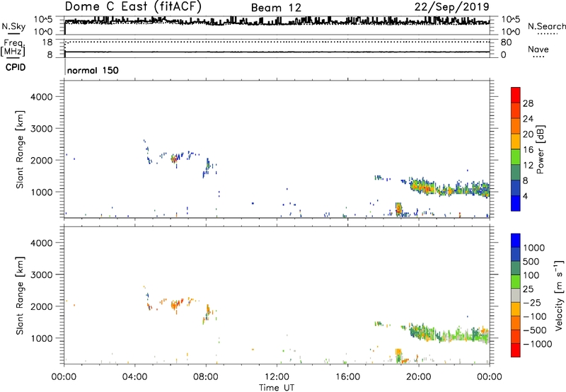Click the strong echo near 19:00 in power panel
Image resolution: width=566 pixels, height=392 pixels.
398,209
